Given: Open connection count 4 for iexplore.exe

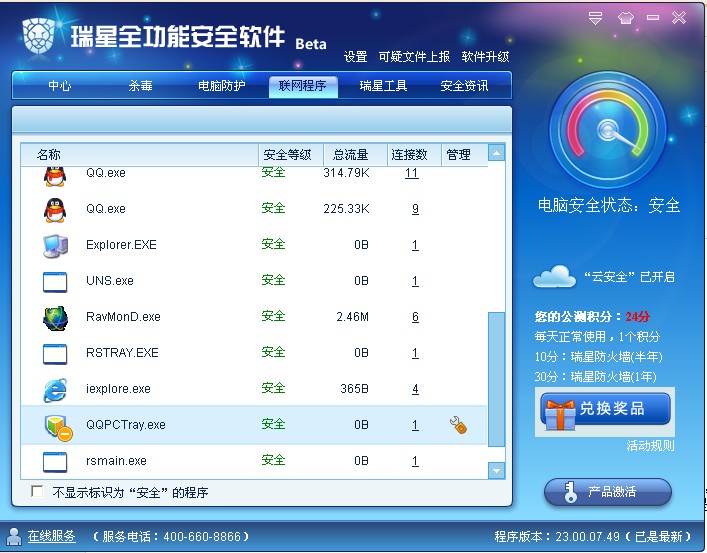Looking at the screenshot, I should 415,389.
